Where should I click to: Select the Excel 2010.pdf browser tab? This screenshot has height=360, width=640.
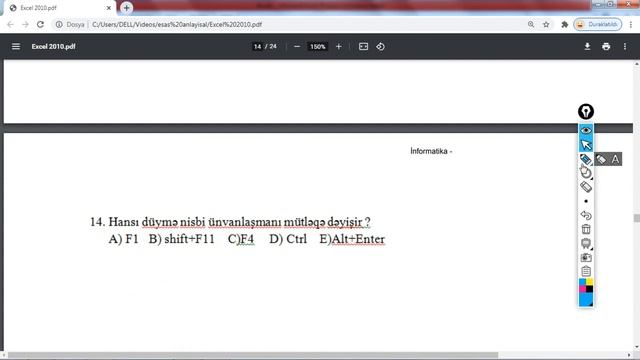click(x=60, y=8)
